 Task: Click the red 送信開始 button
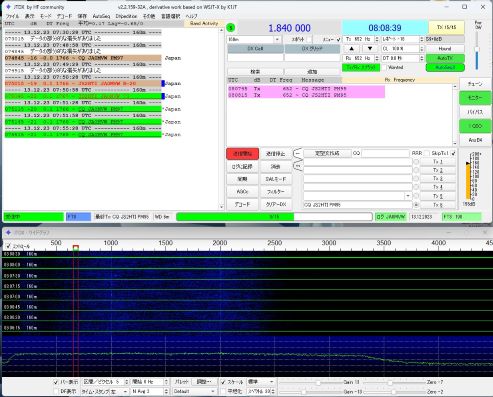[x=242, y=154]
